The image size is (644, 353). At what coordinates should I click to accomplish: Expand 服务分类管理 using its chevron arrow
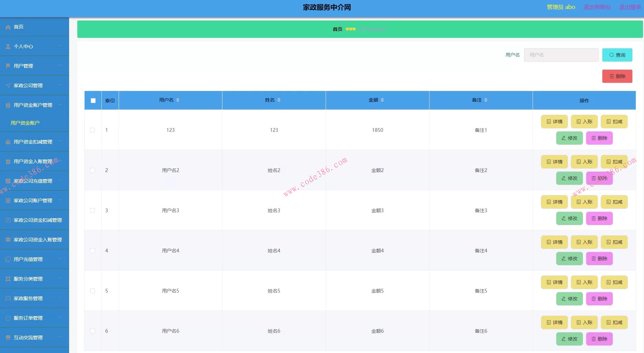pyautogui.click(x=61, y=278)
